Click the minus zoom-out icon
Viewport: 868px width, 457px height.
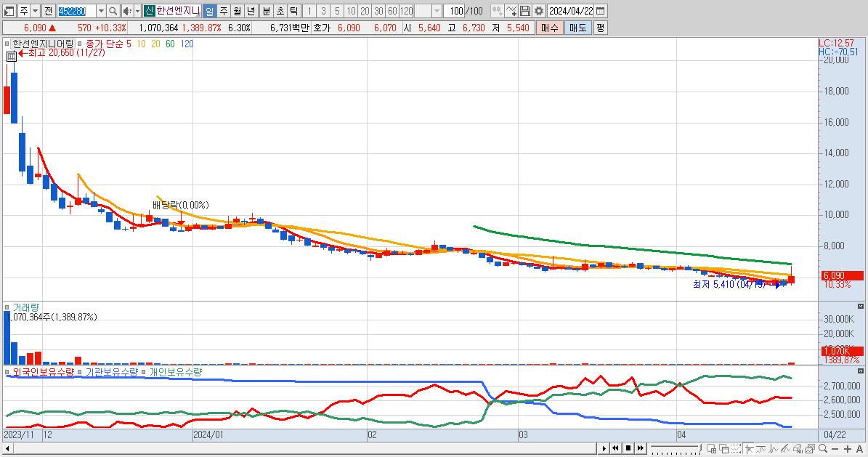[835, 448]
